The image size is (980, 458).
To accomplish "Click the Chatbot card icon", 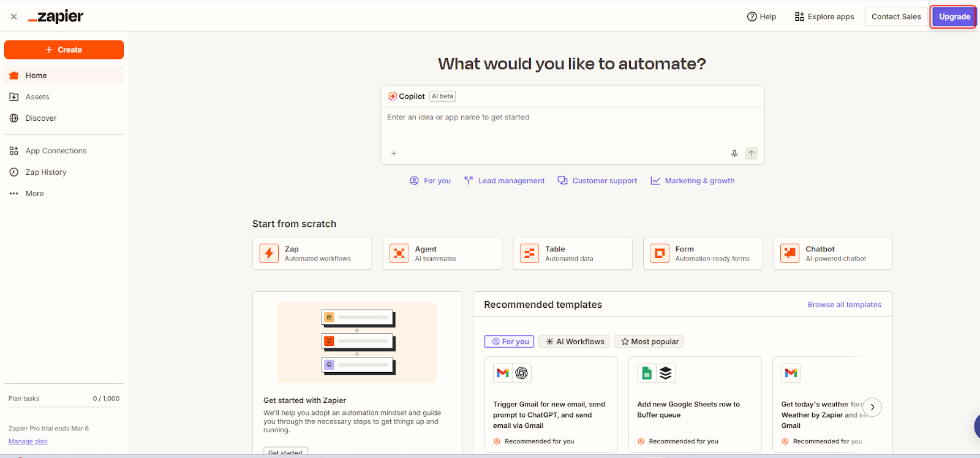I will pos(790,253).
